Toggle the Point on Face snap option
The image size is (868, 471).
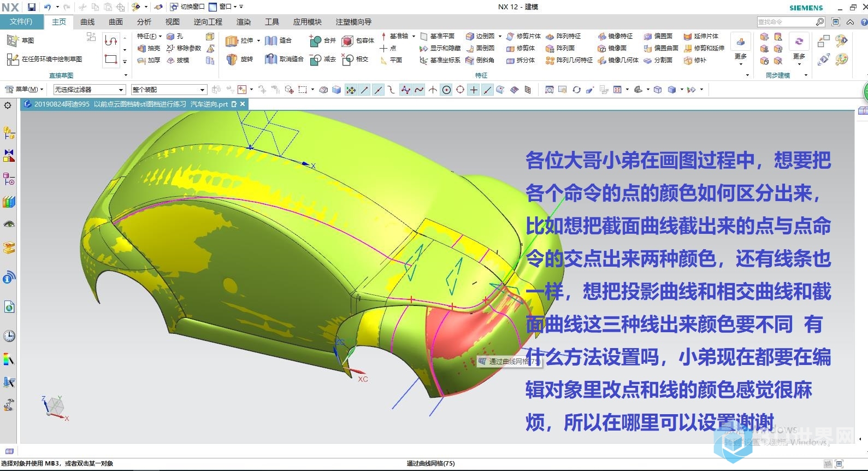(x=500, y=90)
